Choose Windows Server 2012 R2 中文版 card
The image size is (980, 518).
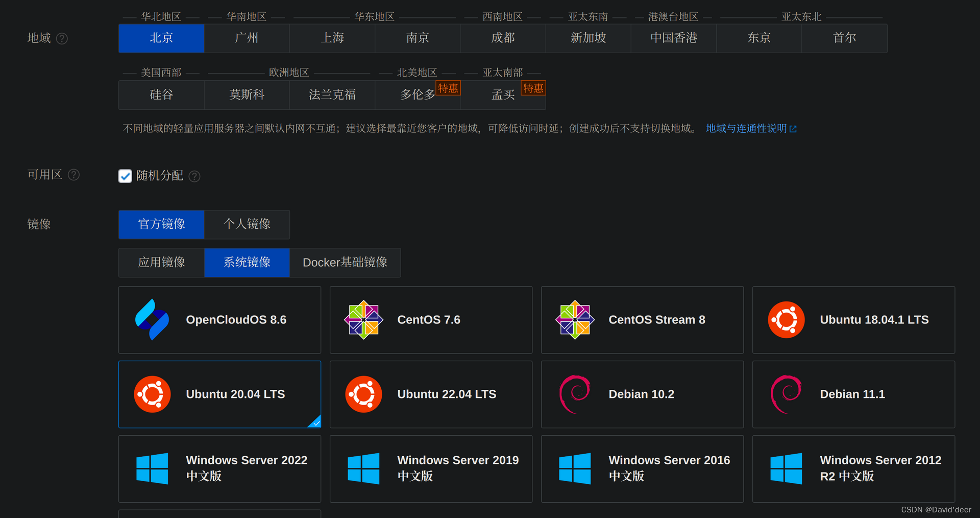coord(854,469)
